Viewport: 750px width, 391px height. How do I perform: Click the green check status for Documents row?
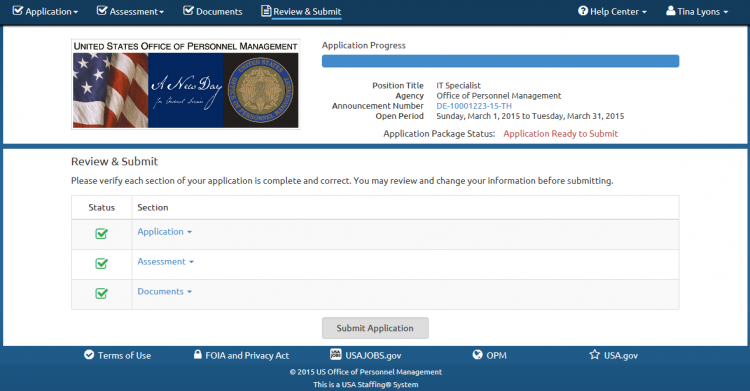coord(101,293)
